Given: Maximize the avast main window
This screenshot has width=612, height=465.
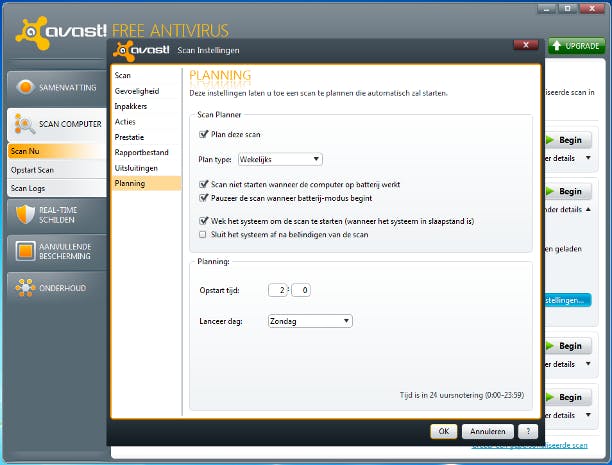Looking at the screenshot, I should click(x=568, y=9).
